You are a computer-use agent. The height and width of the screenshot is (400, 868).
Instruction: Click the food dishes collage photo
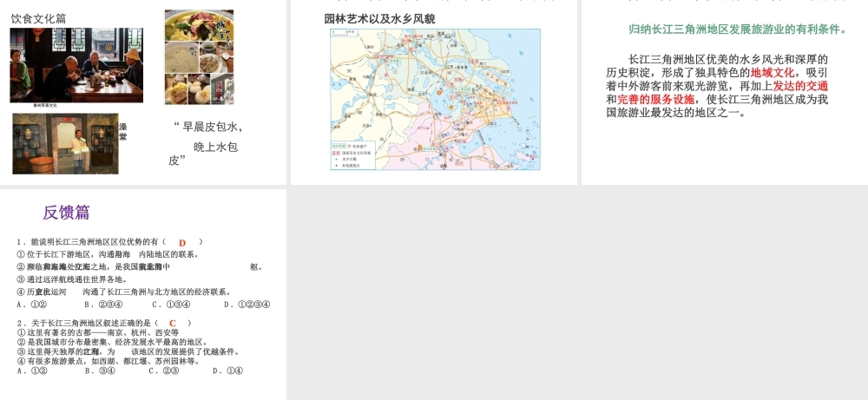click(x=199, y=57)
